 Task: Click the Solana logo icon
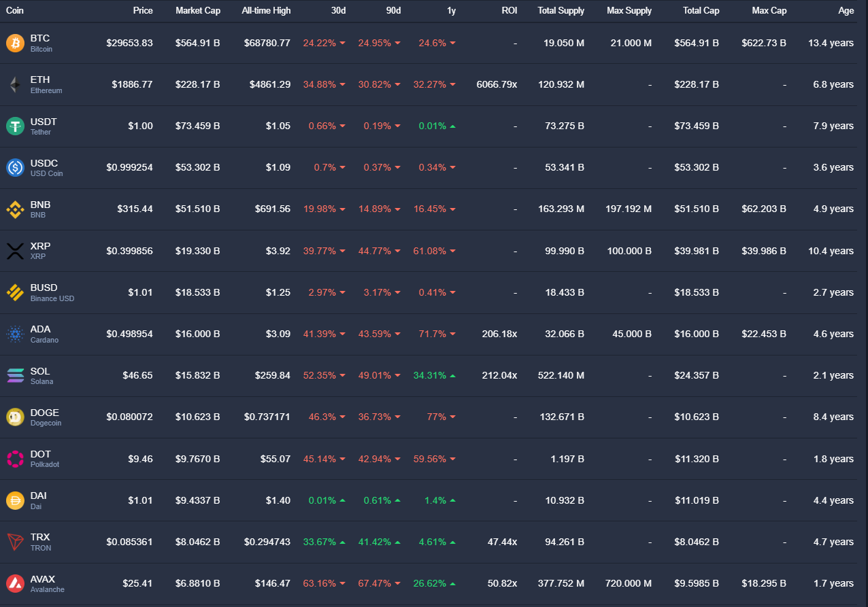tap(15, 375)
